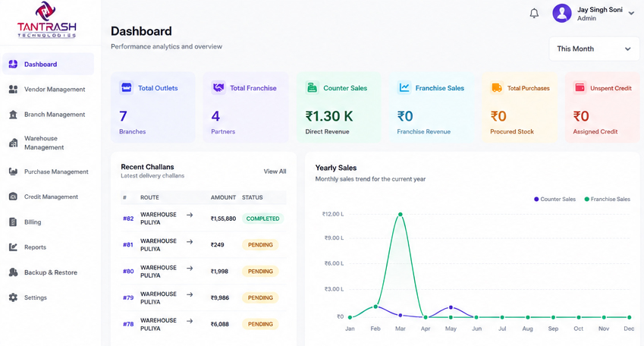
Task: Click the Vendor Management people icon
Action: (13, 90)
